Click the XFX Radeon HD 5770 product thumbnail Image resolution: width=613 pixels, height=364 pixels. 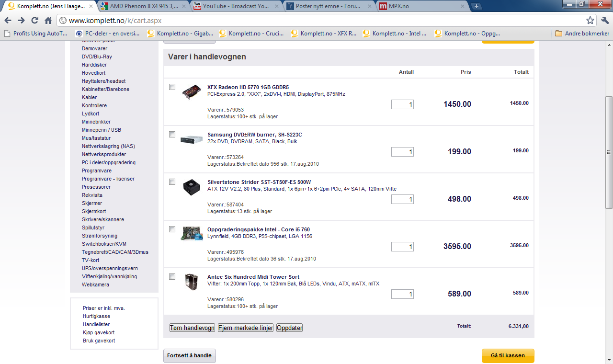192,92
